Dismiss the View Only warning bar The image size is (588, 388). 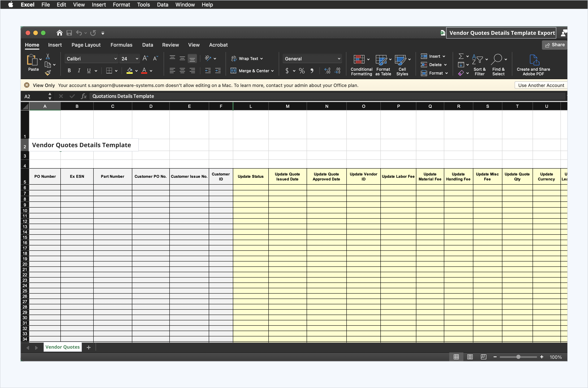tap(27, 85)
